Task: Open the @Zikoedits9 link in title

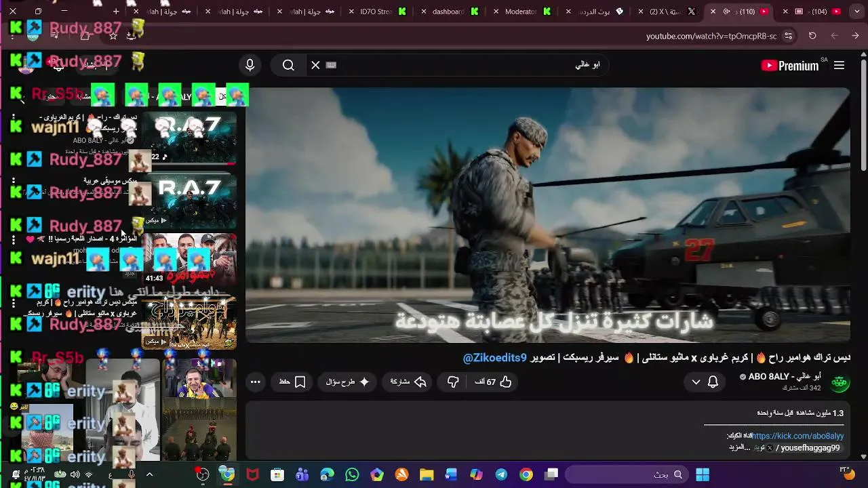Action: coord(495,358)
